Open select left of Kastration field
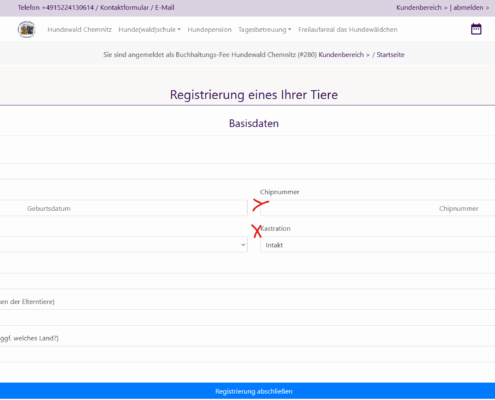This screenshot has width=495, height=400. (124, 245)
